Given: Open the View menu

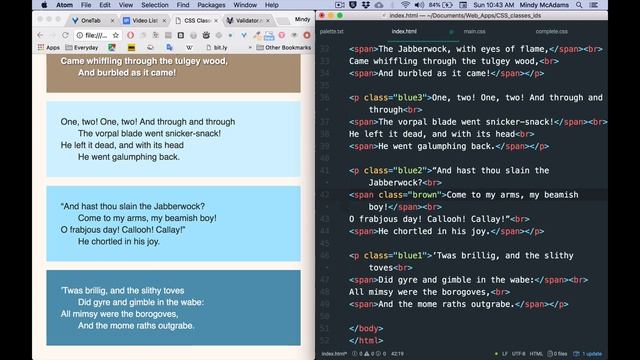Looking at the screenshot, I should tap(126, 5).
